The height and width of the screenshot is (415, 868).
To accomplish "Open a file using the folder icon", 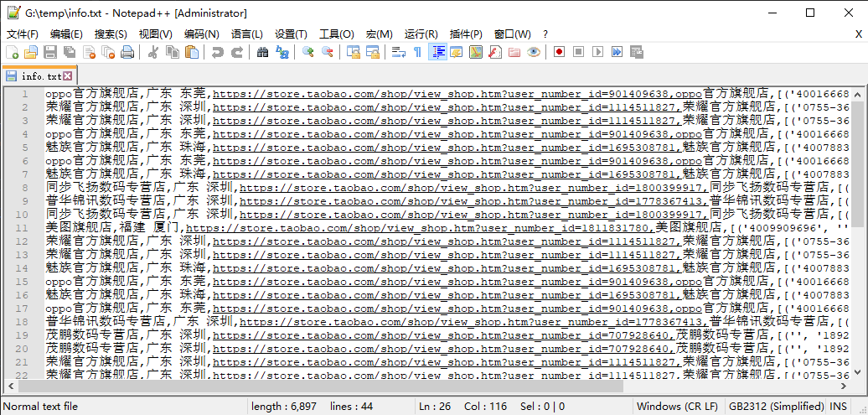I will click(x=30, y=52).
